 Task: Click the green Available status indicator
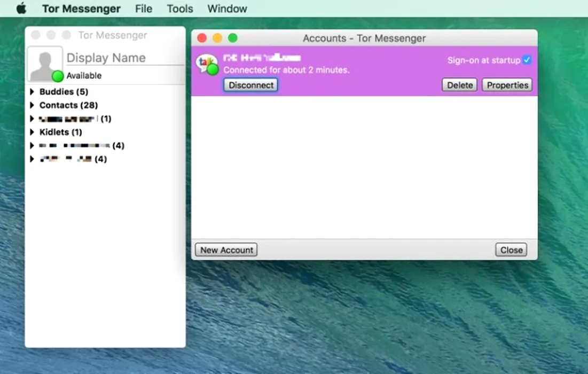coord(58,76)
